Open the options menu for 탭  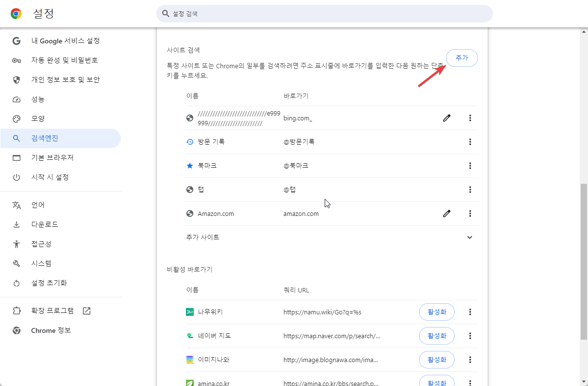[x=470, y=190]
